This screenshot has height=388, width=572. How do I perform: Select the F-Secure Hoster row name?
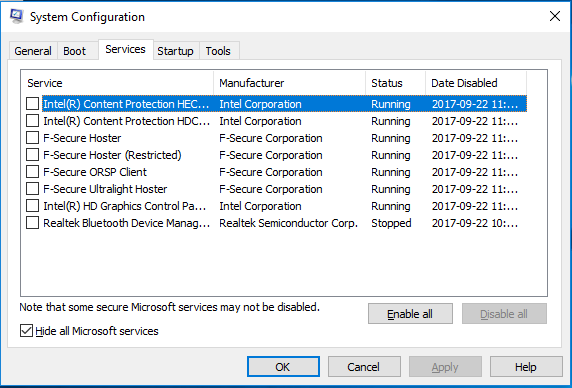coord(82,138)
